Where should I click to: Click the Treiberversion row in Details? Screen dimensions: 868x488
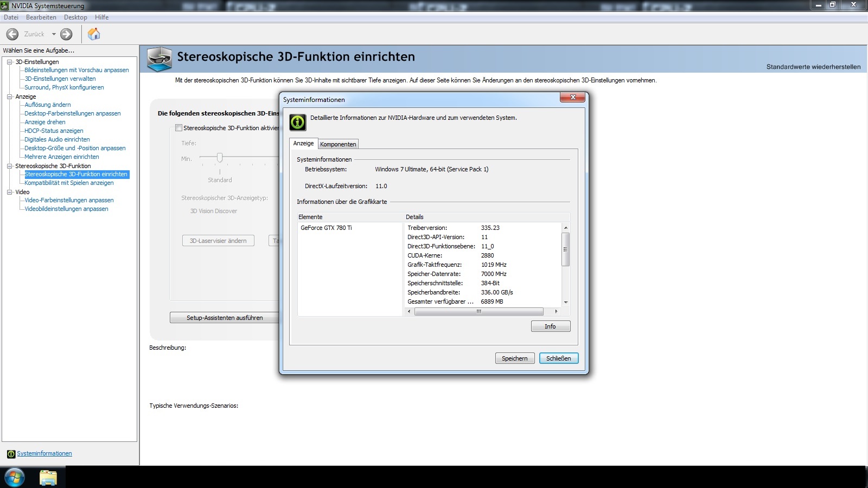[x=483, y=228]
